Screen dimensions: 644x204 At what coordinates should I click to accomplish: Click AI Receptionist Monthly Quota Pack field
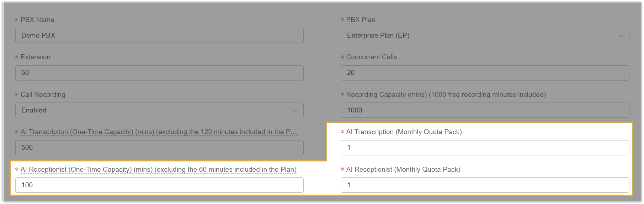pyautogui.click(x=485, y=185)
